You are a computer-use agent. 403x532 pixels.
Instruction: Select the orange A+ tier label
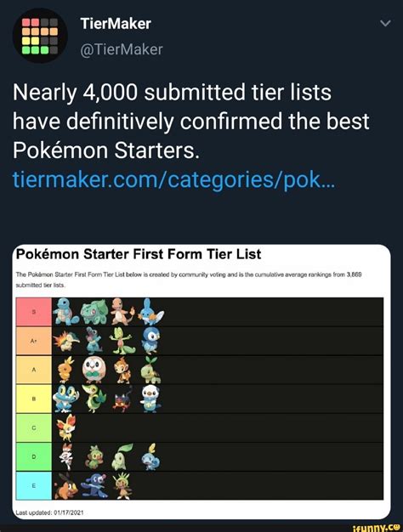pyautogui.click(x=34, y=341)
